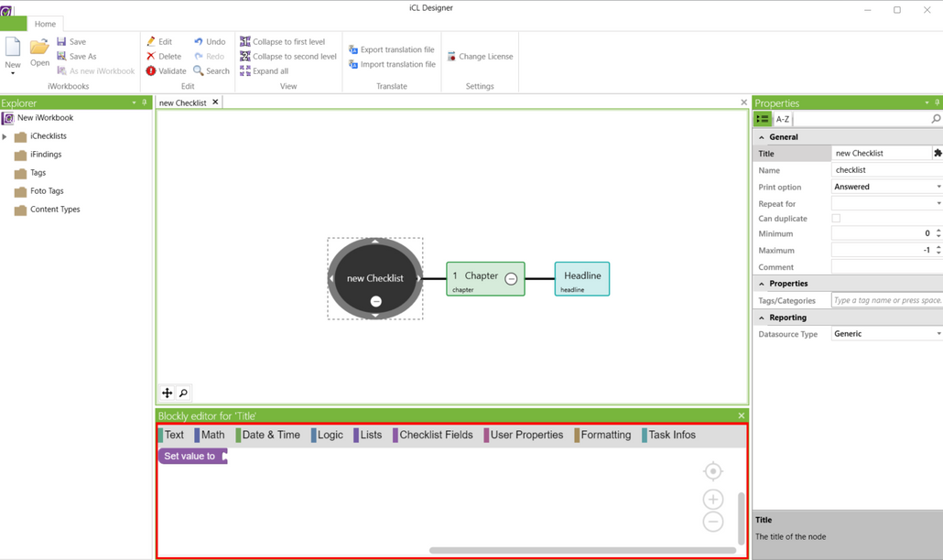Click the Validate icon in the ribbon
Screen dimensions: 943x560
point(151,71)
